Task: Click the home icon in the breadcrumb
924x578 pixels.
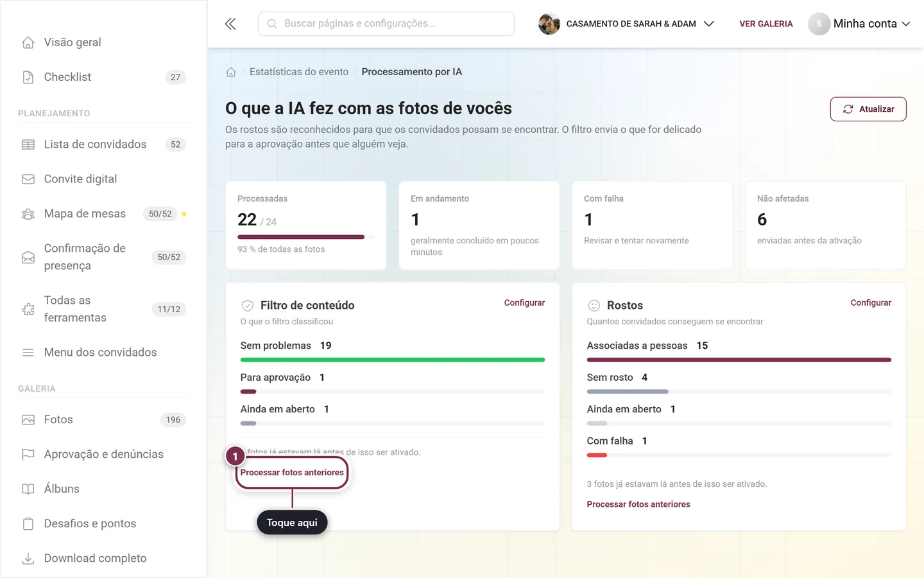Action: 231,72
